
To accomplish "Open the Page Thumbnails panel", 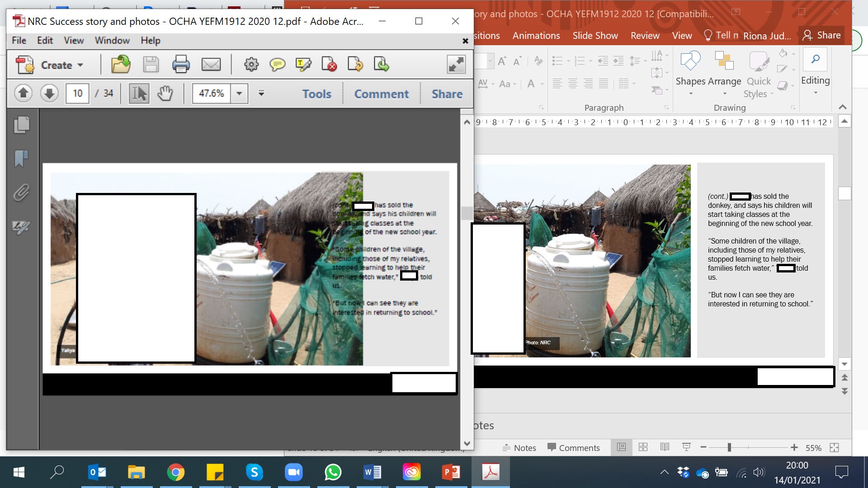I will coord(21,125).
